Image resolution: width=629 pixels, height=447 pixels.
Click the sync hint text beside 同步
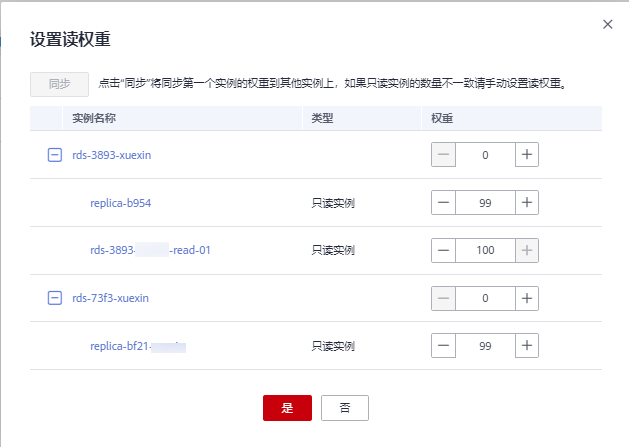pos(333,83)
